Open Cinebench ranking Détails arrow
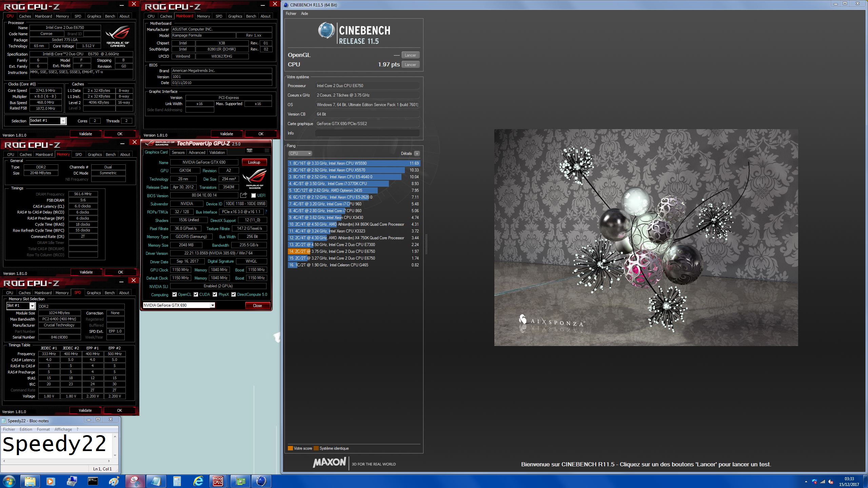The width and height of the screenshot is (868, 488). coord(417,154)
